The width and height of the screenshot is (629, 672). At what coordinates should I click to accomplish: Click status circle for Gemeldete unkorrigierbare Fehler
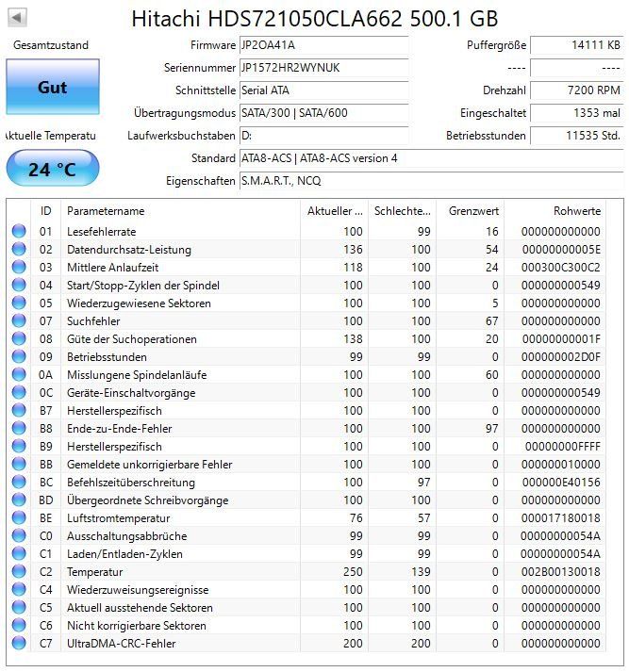(19, 464)
